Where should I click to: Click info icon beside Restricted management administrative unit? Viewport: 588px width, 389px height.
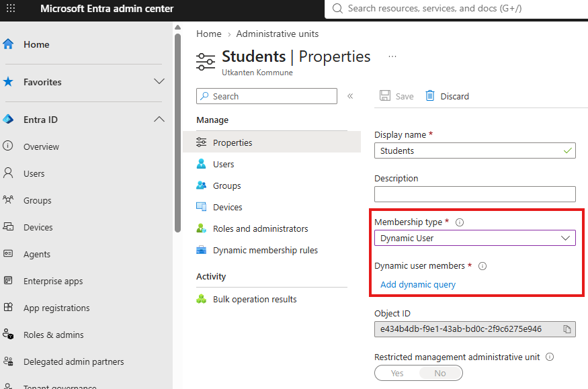pos(550,357)
